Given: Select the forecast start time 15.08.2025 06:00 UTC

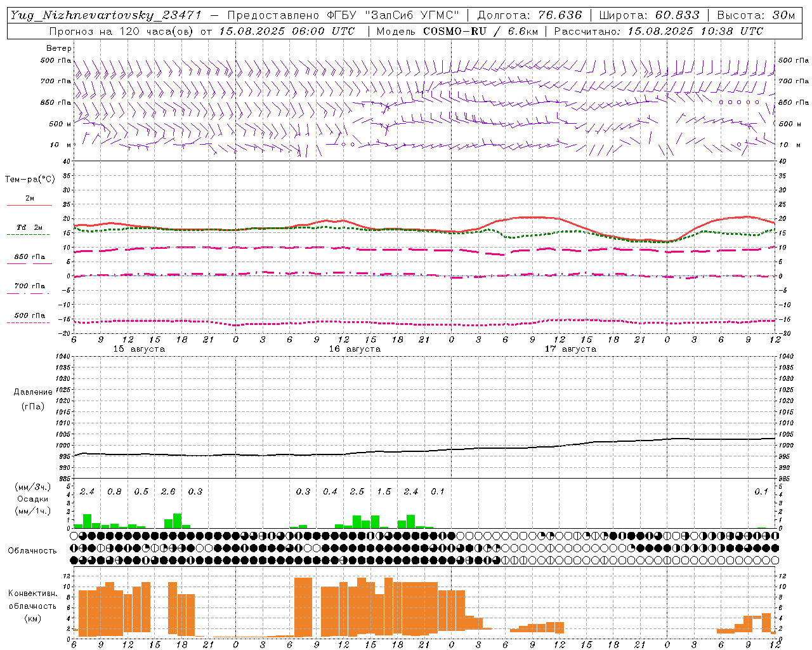Looking at the screenshot, I should click(287, 31).
